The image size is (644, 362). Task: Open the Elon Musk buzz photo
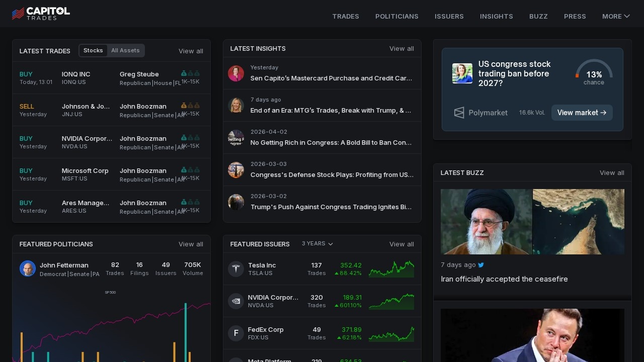click(x=532, y=335)
